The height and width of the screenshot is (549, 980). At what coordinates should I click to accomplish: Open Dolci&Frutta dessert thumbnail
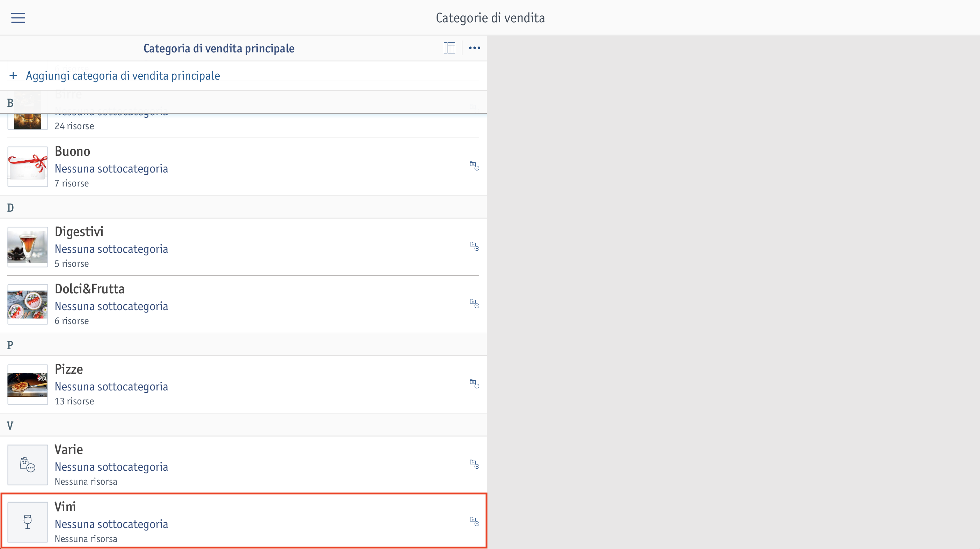28,305
